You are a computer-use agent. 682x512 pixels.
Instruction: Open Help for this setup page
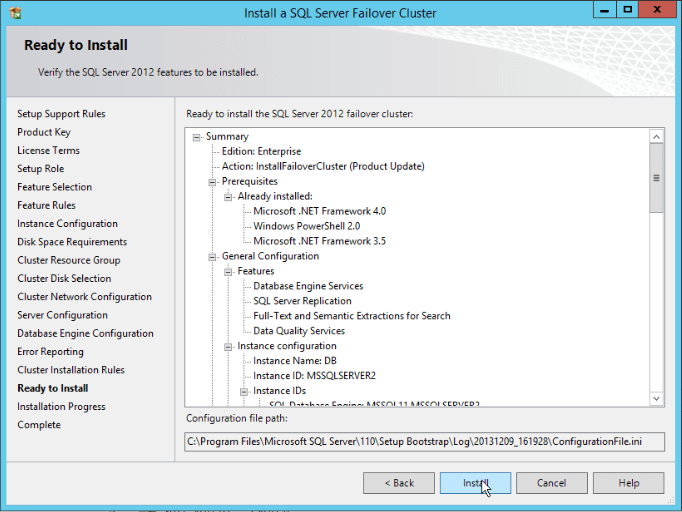(x=628, y=483)
